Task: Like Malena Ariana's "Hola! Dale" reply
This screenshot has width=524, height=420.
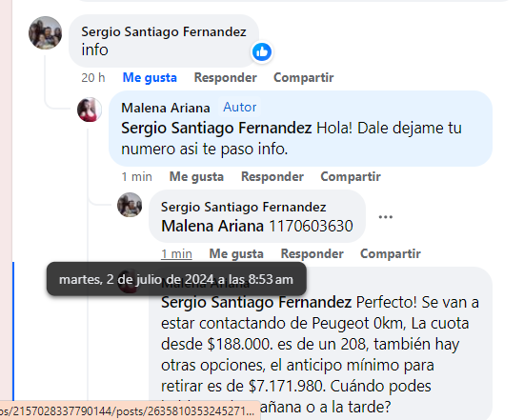Action: coord(196,177)
